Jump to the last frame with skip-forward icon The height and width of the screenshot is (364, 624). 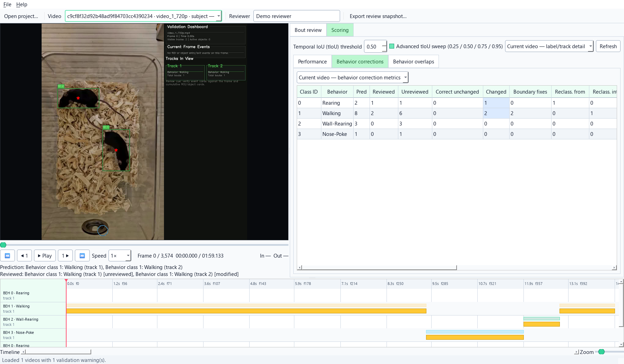(x=82, y=255)
